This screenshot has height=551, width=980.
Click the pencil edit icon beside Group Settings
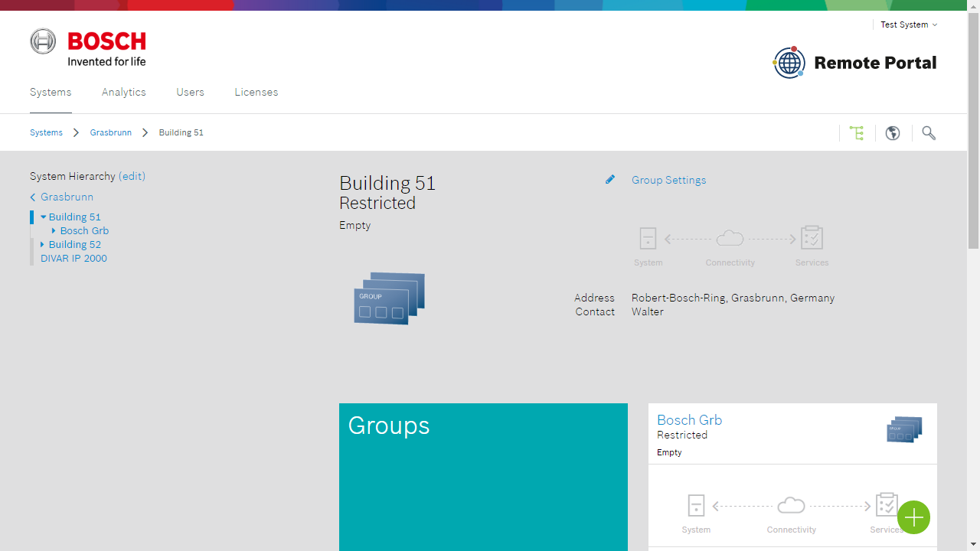[x=610, y=180]
